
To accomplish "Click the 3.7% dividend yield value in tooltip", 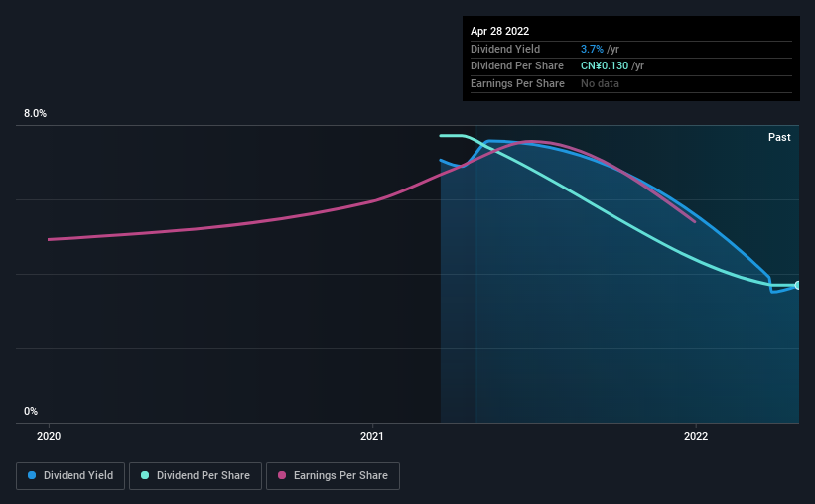I will pos(592,49).
